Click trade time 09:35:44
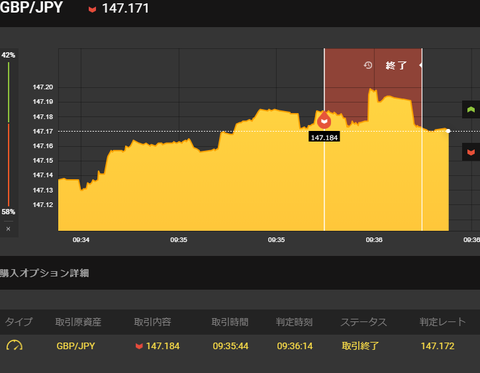Screen dimensions: 480x373 (230, 346)
